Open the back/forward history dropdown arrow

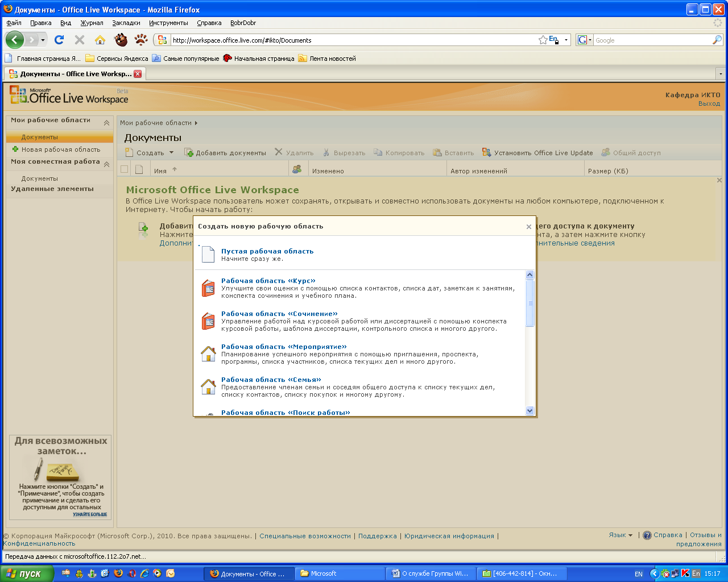click(x=43, y=40)
